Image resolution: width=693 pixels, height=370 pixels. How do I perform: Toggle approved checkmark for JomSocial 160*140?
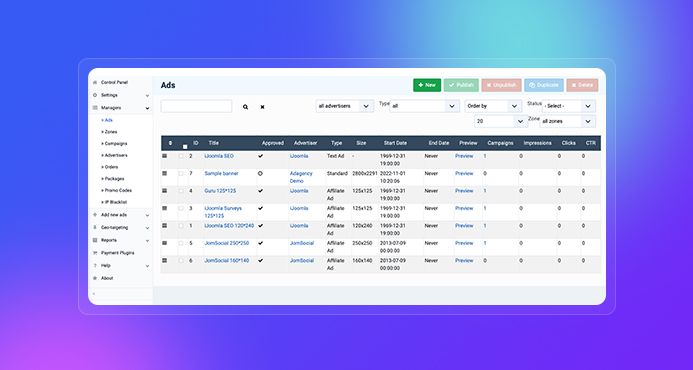[260, 260]
